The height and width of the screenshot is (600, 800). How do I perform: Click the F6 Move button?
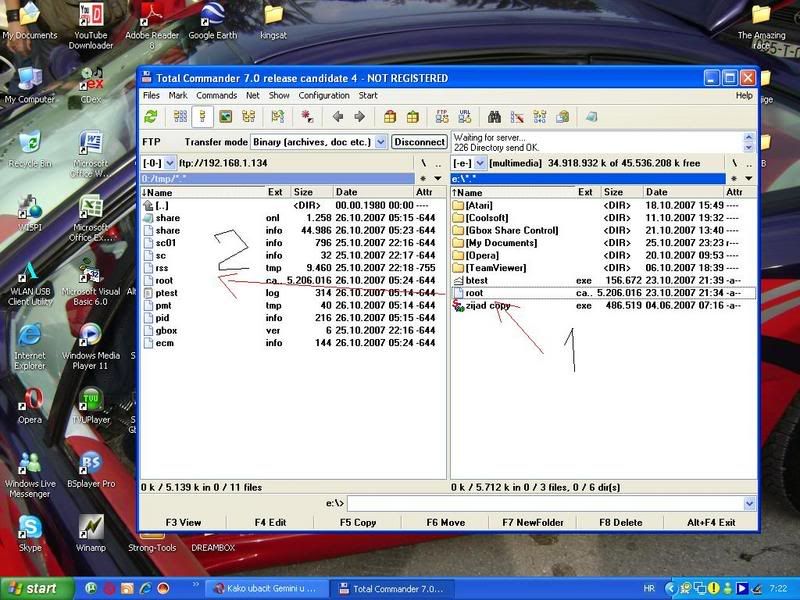tap(445, 522)
